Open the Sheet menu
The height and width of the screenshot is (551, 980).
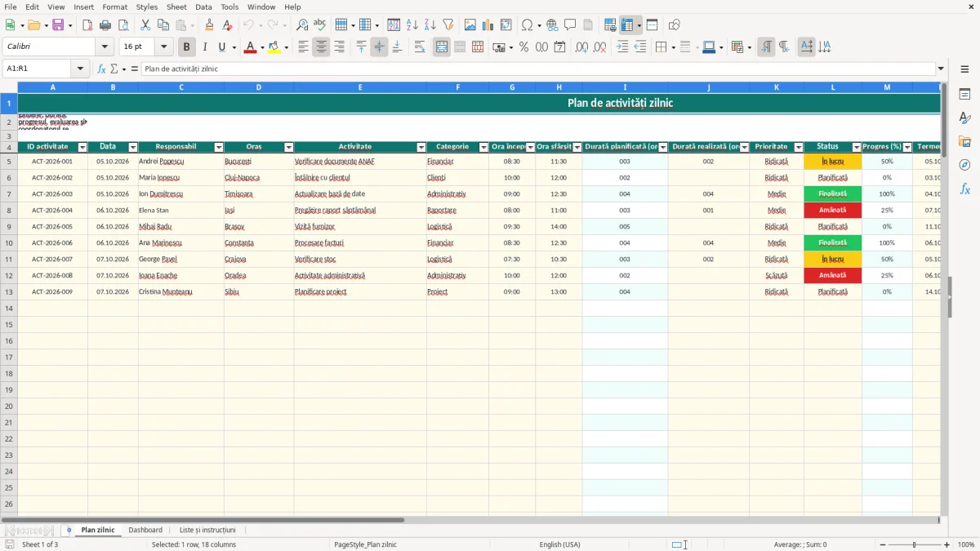[x=176, y=7]
